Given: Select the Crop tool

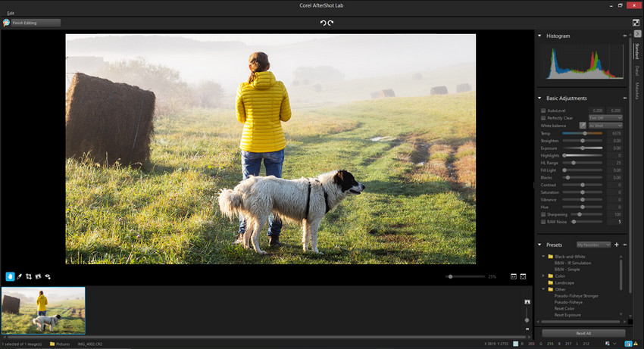Looking at the screenshot, I should coord(29,277).
